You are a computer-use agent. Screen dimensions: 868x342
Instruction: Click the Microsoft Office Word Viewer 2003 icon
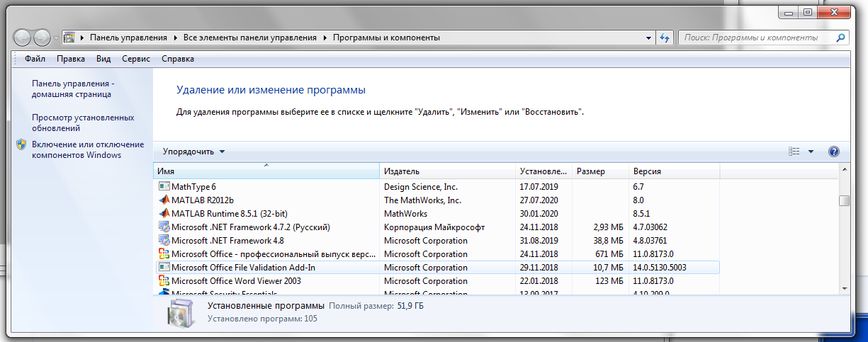(x=164, y=281)
